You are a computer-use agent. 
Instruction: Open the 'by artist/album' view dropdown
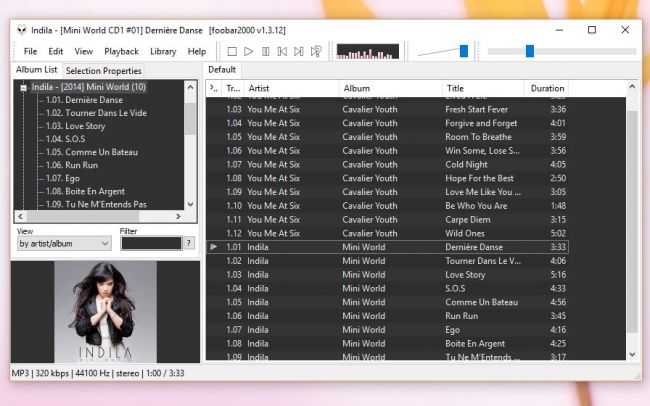click(x=62, y=243)
